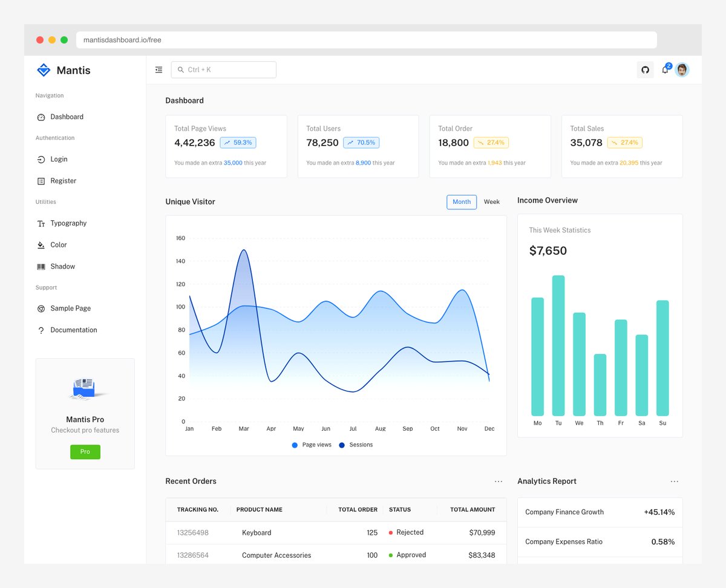This screenshot has width=726, height=588.
Task: Collapse the sidebar with the menu toggle
Action: point(159,70)
